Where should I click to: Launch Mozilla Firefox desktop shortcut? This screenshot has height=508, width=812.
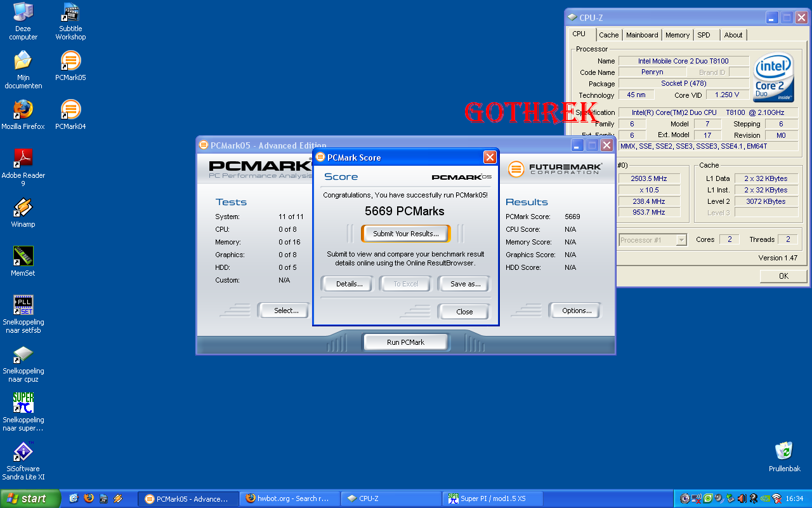(x=23, y=115)
